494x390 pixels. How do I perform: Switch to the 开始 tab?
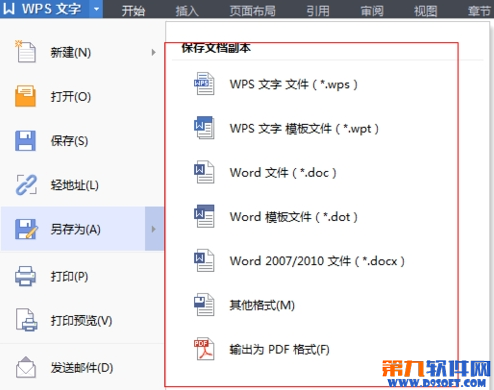pyautogui.click(x=133, y=11)
